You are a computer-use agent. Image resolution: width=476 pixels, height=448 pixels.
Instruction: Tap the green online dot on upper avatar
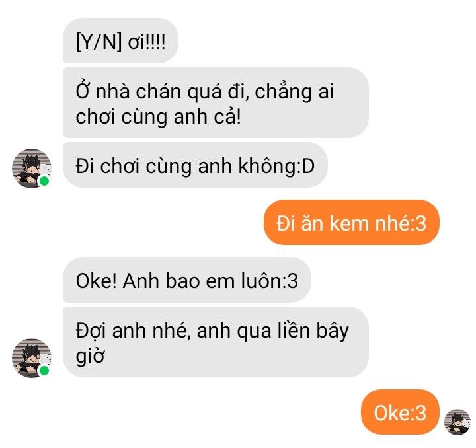[x=44, y=181]
